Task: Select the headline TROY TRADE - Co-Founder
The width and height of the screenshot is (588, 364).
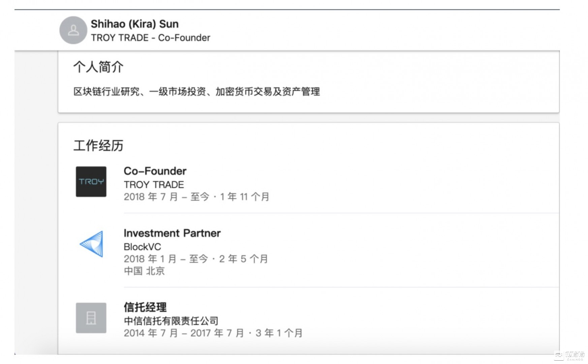Action: (151, 38)
